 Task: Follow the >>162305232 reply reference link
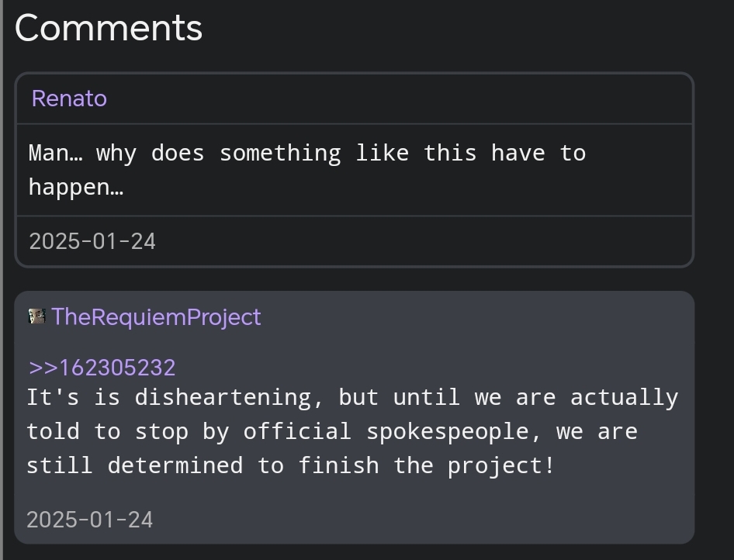tap(102, 368)
